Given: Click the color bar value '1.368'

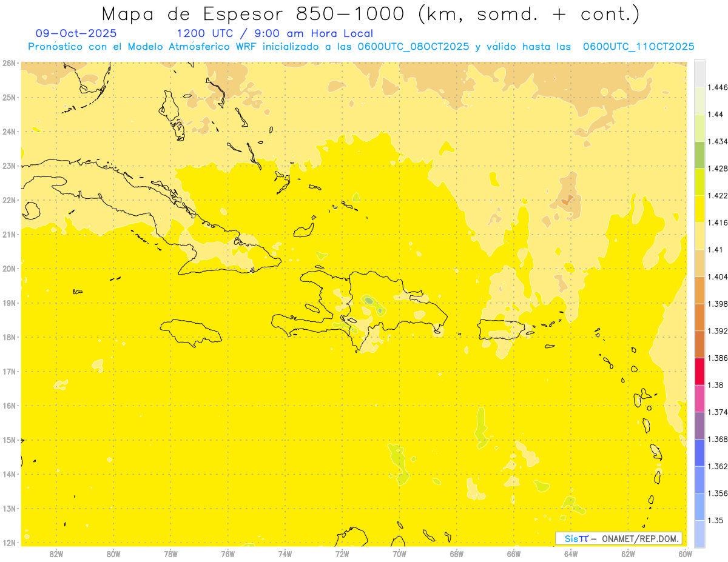Looking at the screenshot, I should 718,439.
